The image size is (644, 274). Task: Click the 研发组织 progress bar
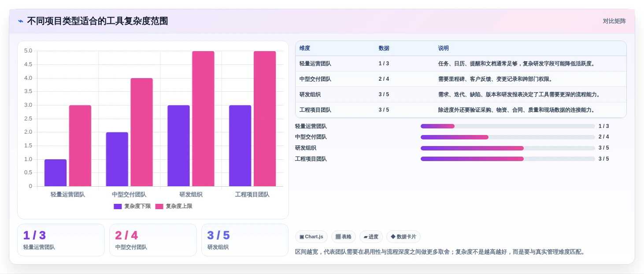pyautogui.click(x=507, y=148)
